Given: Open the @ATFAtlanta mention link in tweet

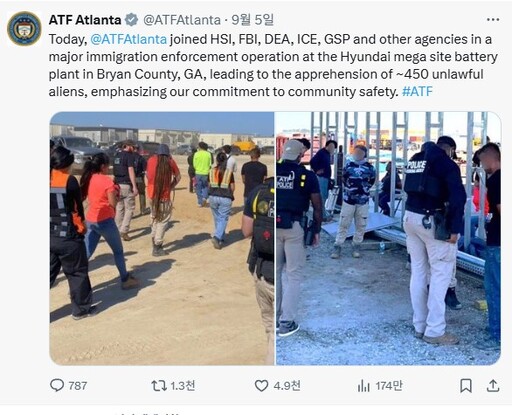Looking at the screenshot, I should tap(128, 39).
